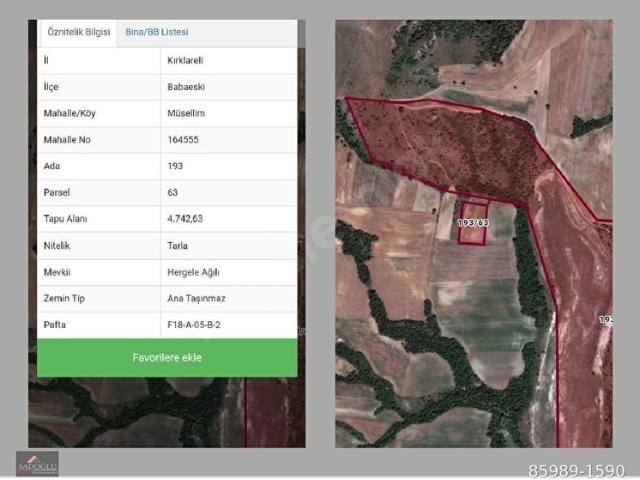
Task: Click the İlçe row label
Action: pos(51,87)
